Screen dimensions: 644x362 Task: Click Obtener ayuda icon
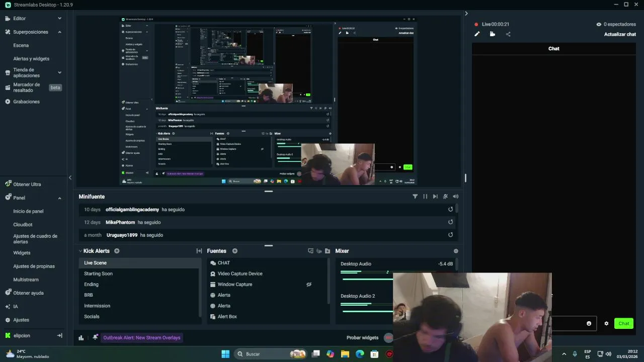(x=8, y=293)
